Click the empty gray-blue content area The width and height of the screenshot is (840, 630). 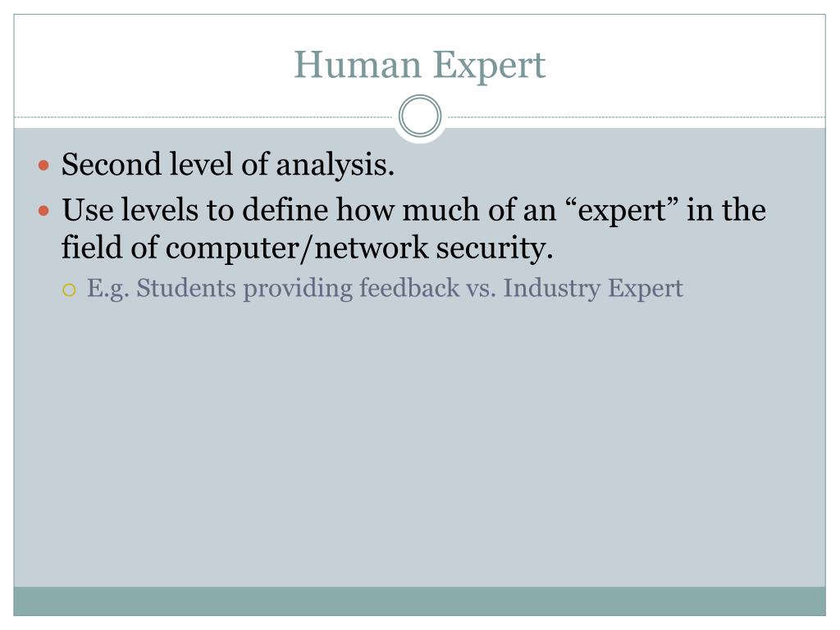(x=419, y=445)
